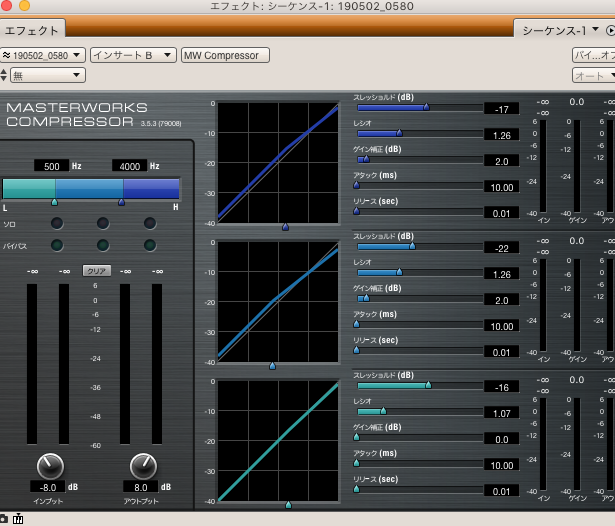Click the output gain knob
Viewport: 615px width, 526px height.
pyautogui.click(x=143, y=466)
